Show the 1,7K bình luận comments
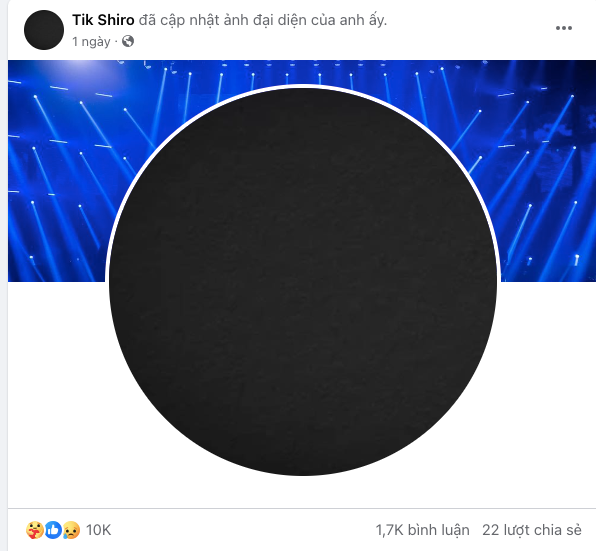This screenshot has width=596, height=551. tap(422, 530)
